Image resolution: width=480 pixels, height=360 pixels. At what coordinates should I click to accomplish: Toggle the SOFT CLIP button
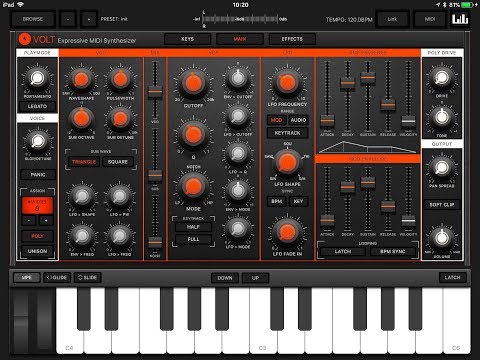tap(442, 205)
